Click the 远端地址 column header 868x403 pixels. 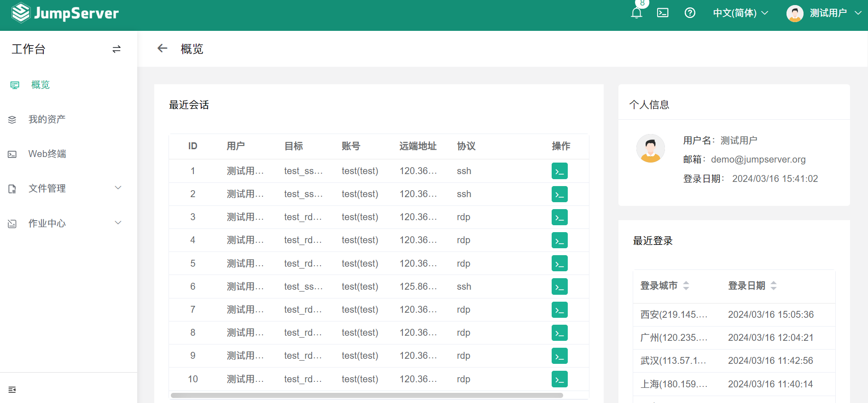click(418, 146)
